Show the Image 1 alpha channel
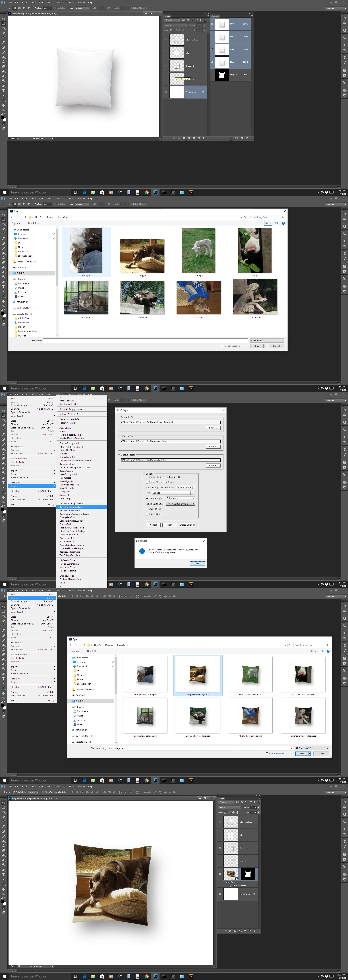348x980 pixels. click(212, 75)
